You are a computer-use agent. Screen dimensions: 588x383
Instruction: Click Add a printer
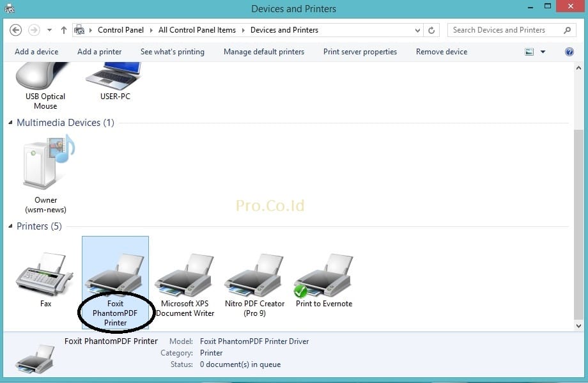[99, 52]
